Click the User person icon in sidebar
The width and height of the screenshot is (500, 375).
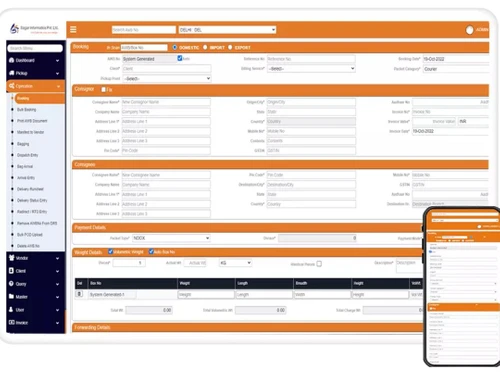point(11,309)
